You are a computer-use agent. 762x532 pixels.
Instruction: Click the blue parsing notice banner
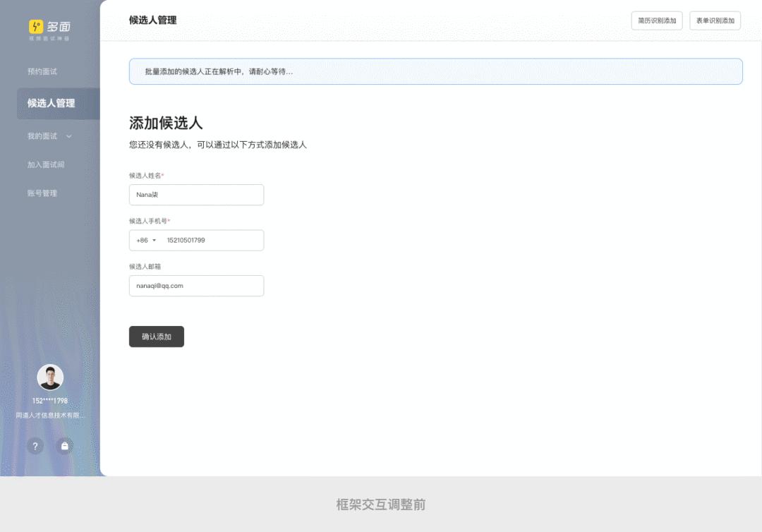click(x=435, y=71)
